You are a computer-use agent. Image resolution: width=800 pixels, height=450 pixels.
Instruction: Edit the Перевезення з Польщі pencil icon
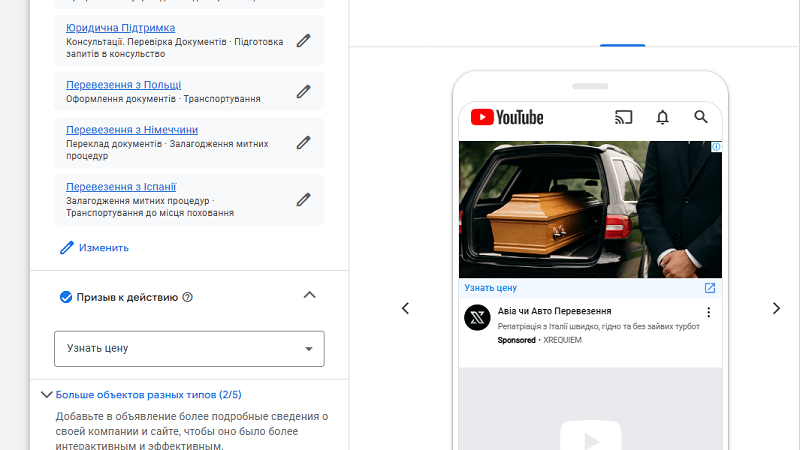304,91
